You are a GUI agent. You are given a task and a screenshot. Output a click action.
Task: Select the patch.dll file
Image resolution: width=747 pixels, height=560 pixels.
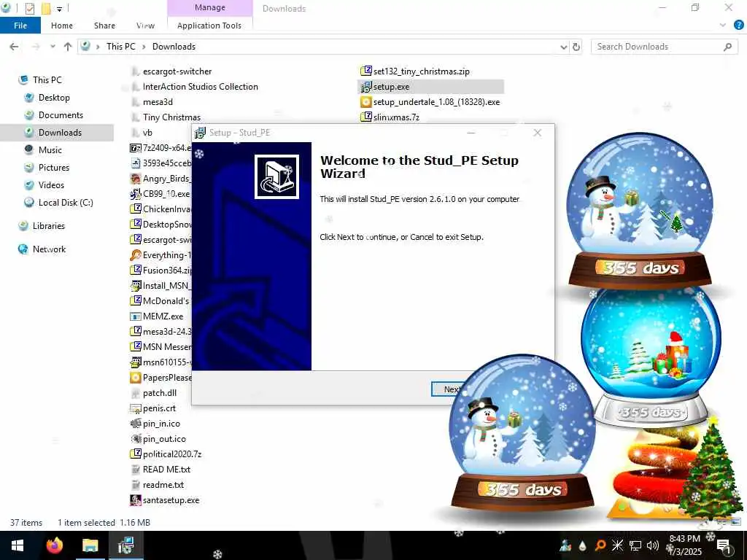[x=160, y=393]
